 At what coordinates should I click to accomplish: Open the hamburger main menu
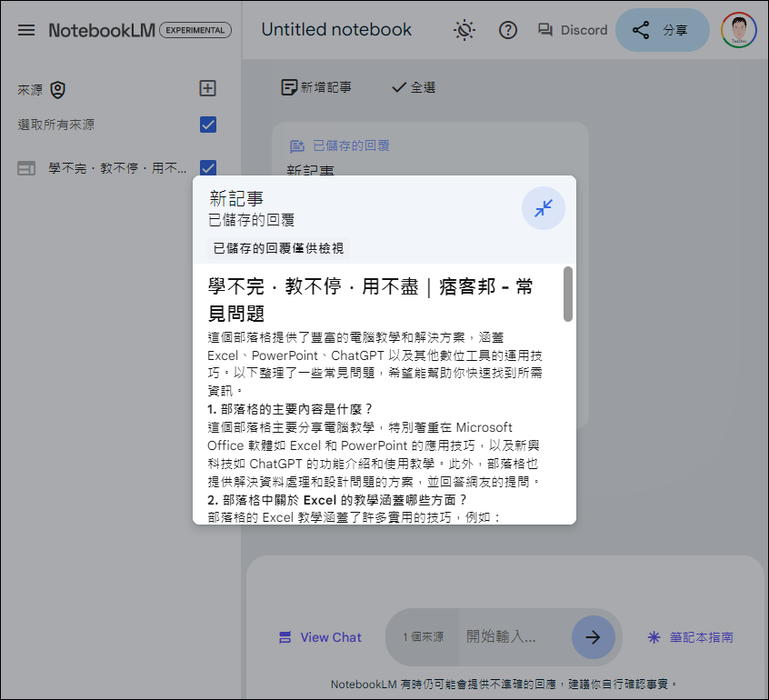point(26,30)
